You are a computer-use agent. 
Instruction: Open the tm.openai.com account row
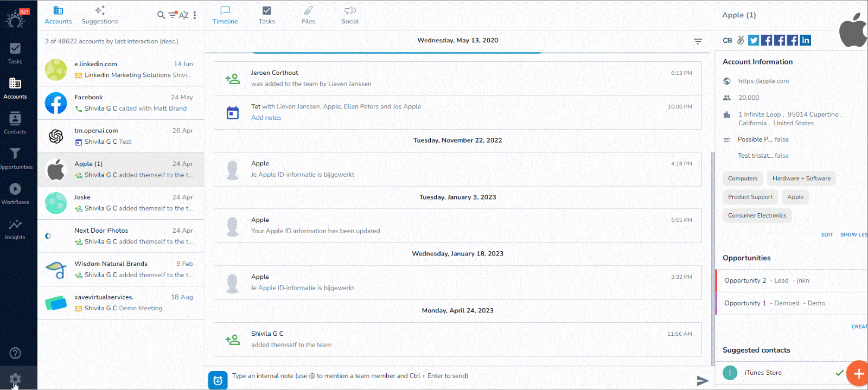[121, 136]
